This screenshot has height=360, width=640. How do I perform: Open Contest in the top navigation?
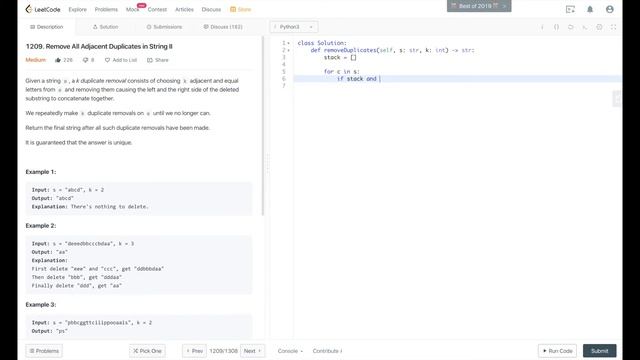pos(157,9)
